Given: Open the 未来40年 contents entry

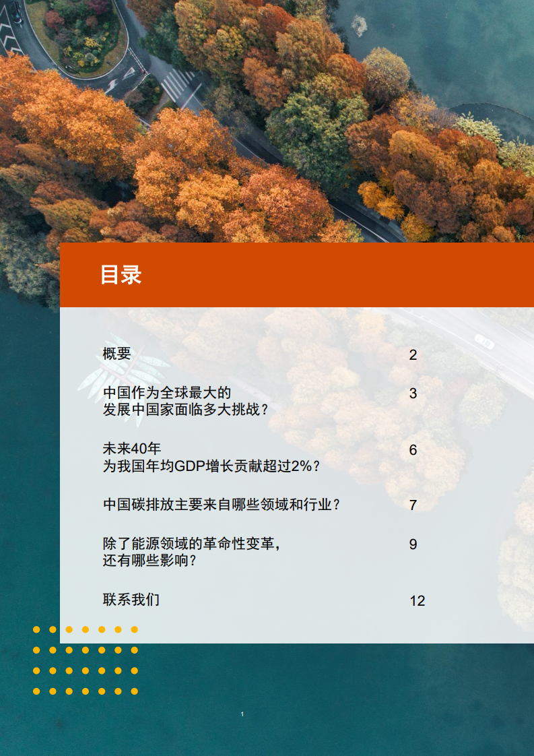Looking at the screenshot, I should [x=131, y=449].
